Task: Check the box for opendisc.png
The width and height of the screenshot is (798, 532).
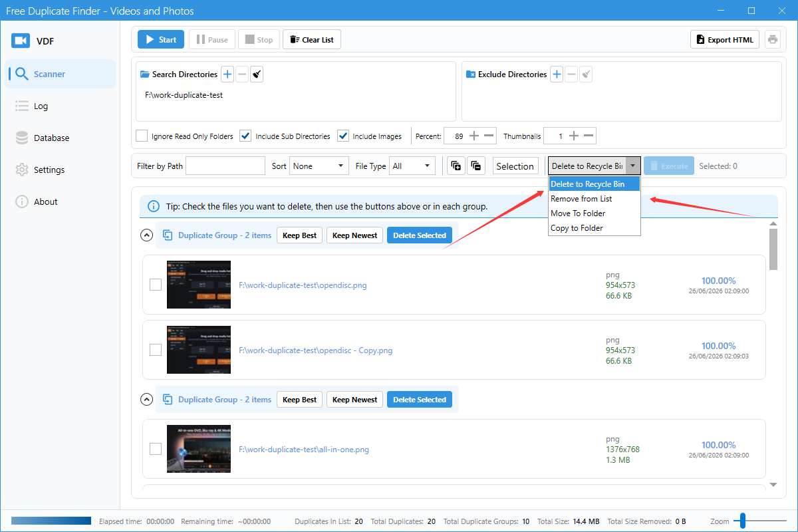Action: 156,285
